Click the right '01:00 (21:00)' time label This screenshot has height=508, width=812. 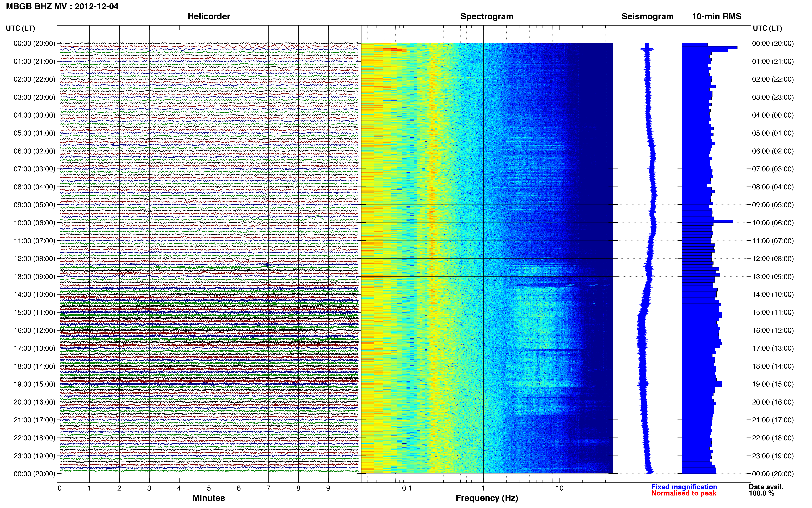(773, 62)
